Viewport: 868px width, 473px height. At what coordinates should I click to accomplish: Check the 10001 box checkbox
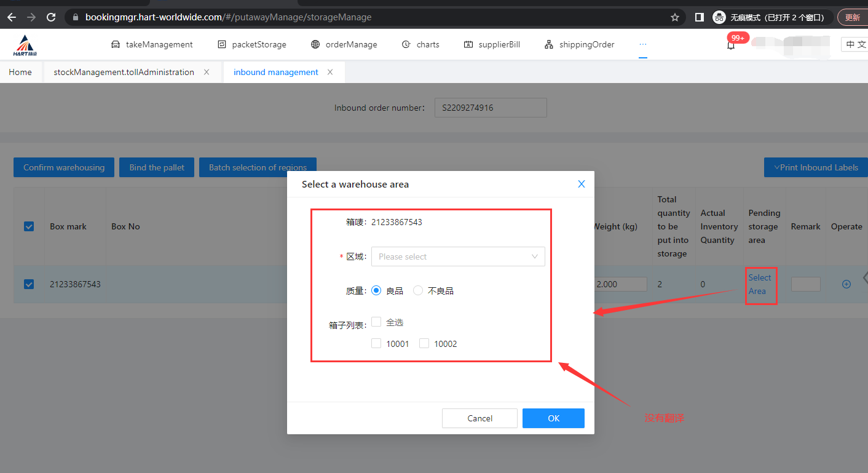point(376,343)
